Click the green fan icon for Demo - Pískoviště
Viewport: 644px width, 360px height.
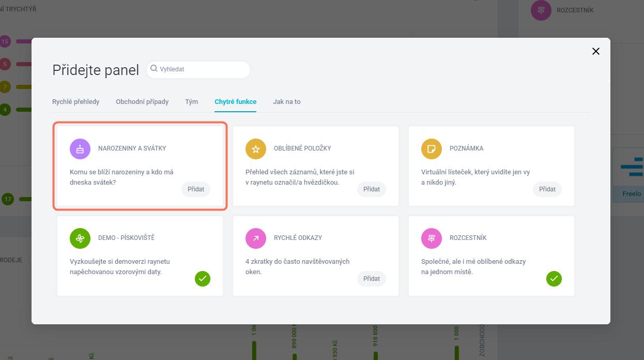[x=80, y=238]
